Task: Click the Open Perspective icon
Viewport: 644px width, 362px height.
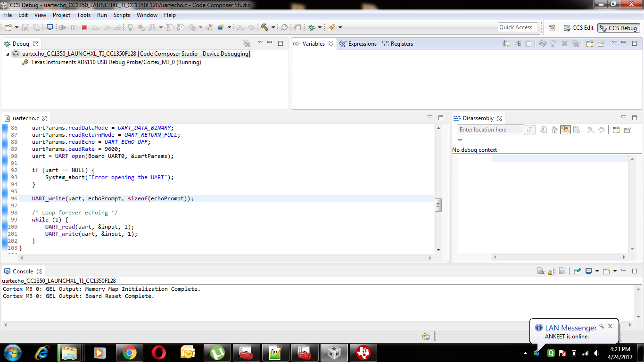Action: tap(552, 28)
